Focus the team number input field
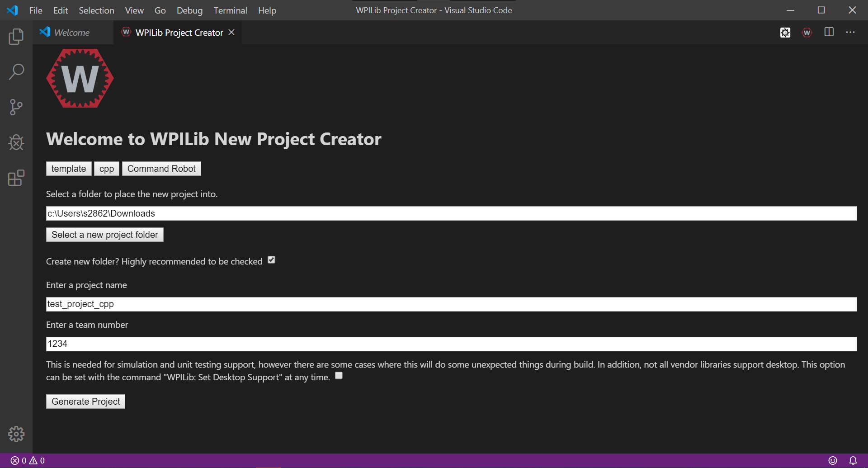This screenshot has height=468, width=868. point(451,344)
